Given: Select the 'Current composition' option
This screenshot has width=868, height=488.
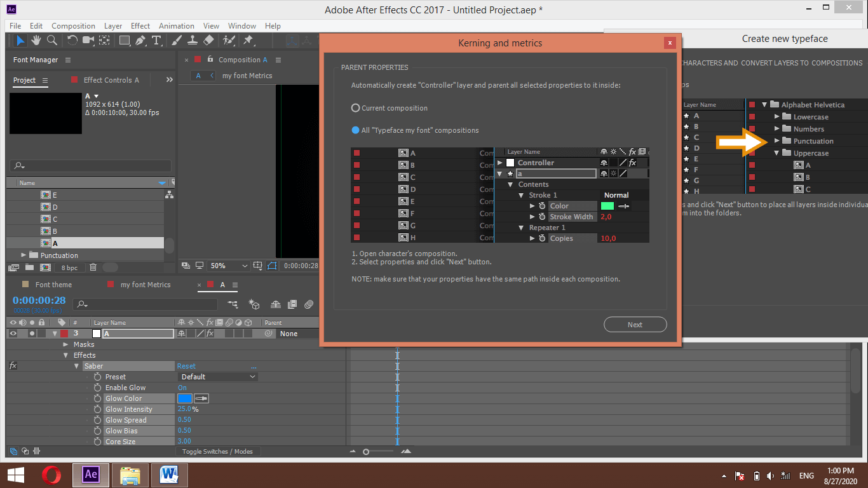Looking at the screenshot, I should [x=356, y=107].
